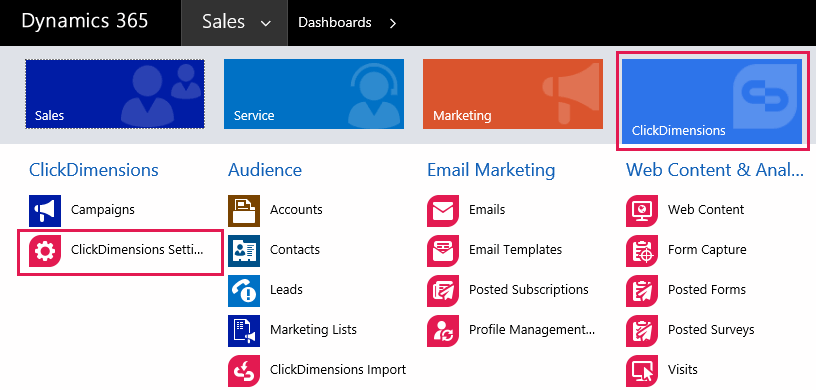Click the Leads phone icon
816x390 pixels.
click(244, 291)
